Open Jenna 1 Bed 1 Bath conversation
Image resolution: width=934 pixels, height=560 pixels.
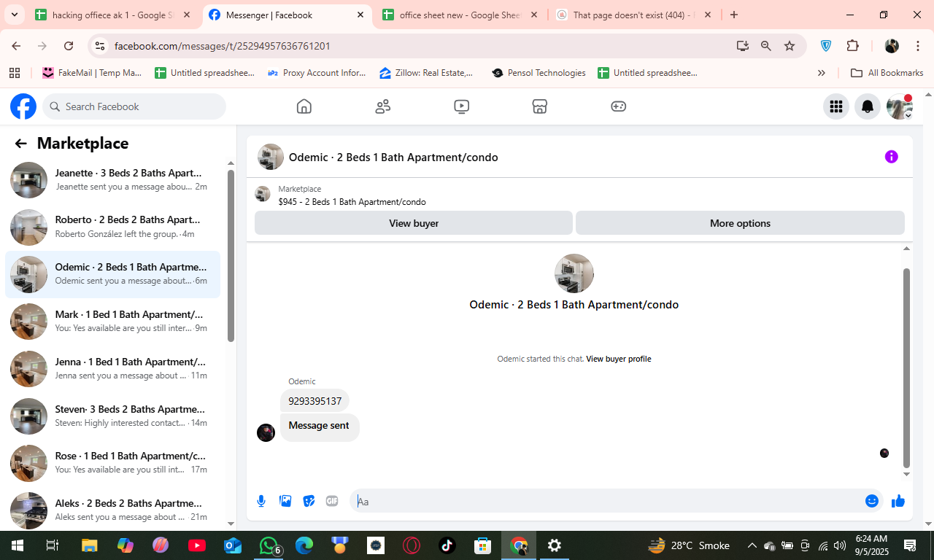(112, 369)
